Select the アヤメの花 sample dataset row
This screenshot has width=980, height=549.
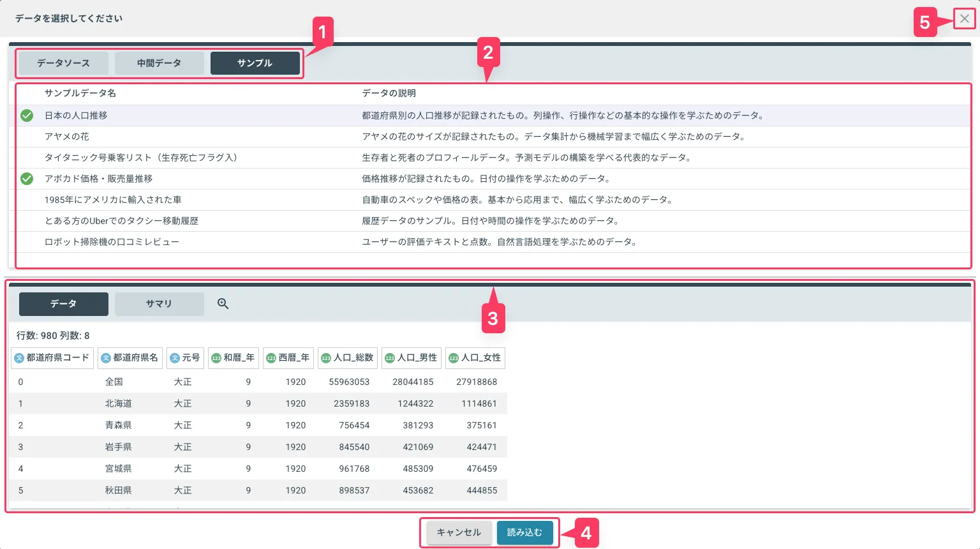(67, 137)
